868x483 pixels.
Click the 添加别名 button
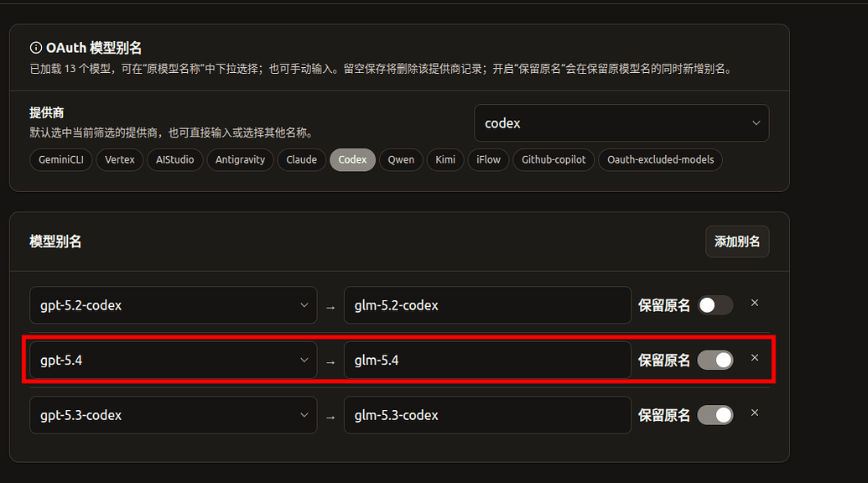click(x=737, y=241)
